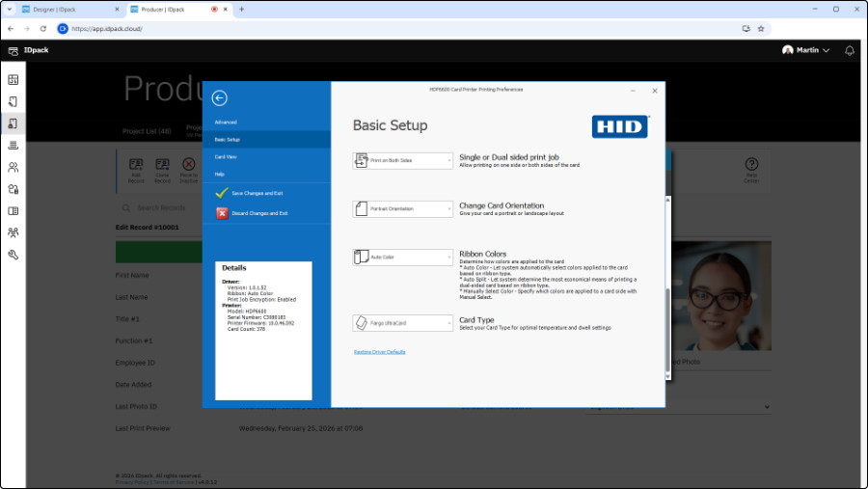Click the green checkmark Save Changes icon

pos(222,193)
